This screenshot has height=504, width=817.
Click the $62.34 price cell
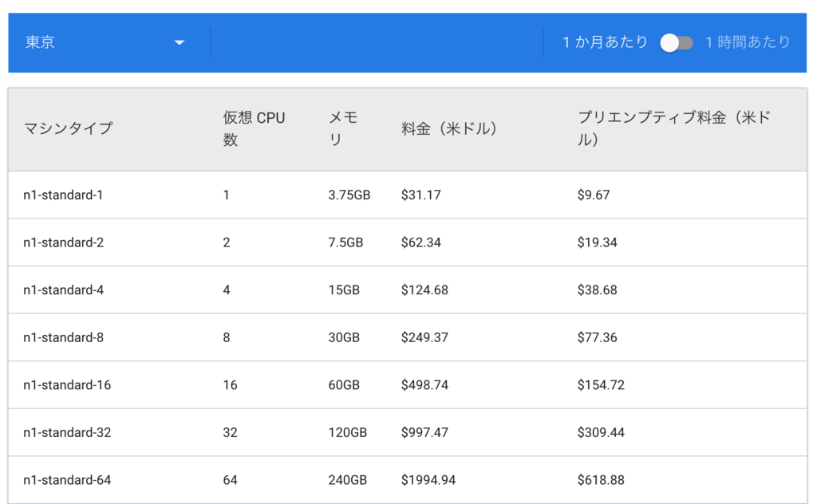[421, 242]
